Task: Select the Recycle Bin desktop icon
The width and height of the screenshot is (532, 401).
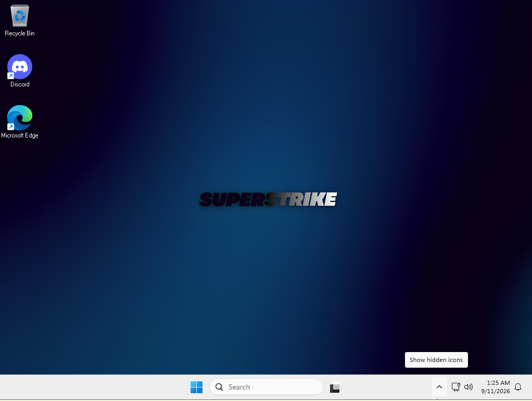Action: pyautogui.click(x=20, y=20)
